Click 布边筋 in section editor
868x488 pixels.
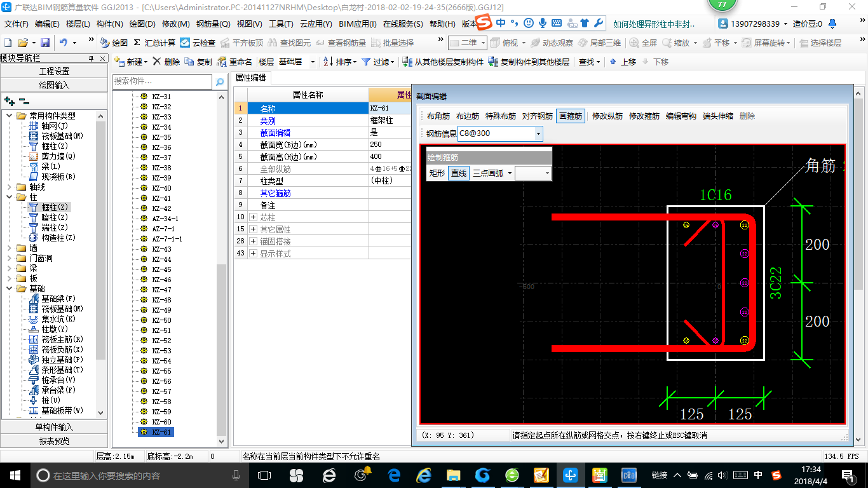coord(468,116)
